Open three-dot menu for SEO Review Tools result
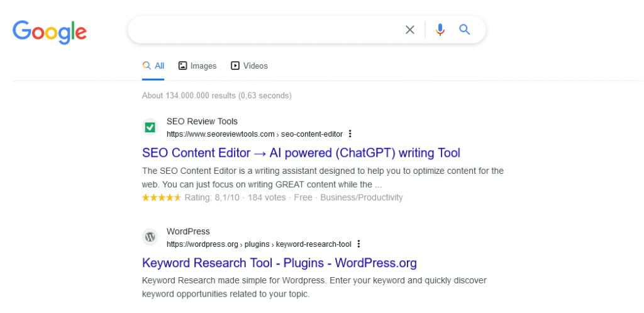 (350, 134)
